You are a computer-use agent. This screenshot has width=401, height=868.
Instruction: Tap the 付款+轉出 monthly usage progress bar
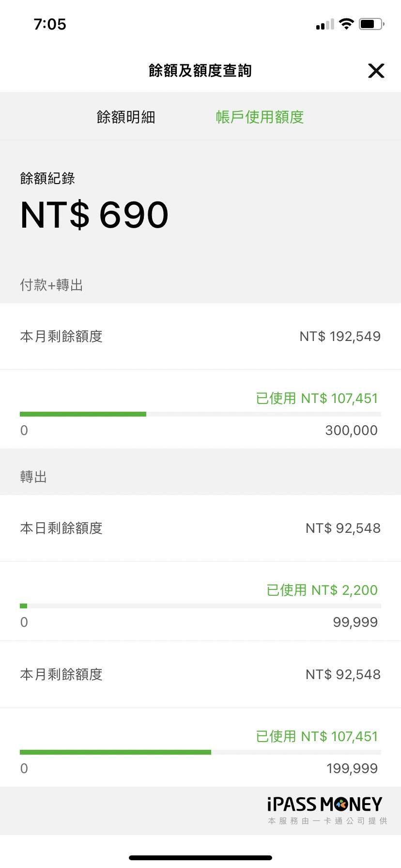tap(200, 414)
